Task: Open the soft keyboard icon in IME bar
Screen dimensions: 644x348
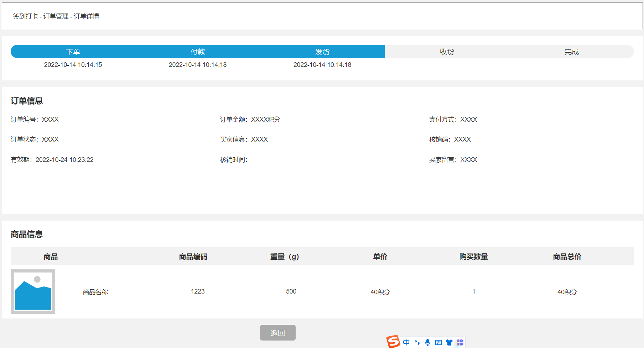Action: [x=438, y=342]
